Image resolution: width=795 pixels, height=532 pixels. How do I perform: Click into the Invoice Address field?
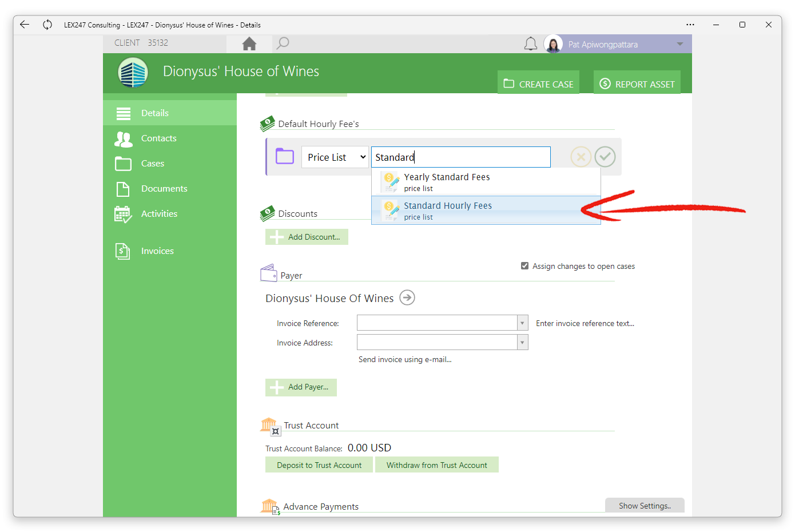point(438,343)
